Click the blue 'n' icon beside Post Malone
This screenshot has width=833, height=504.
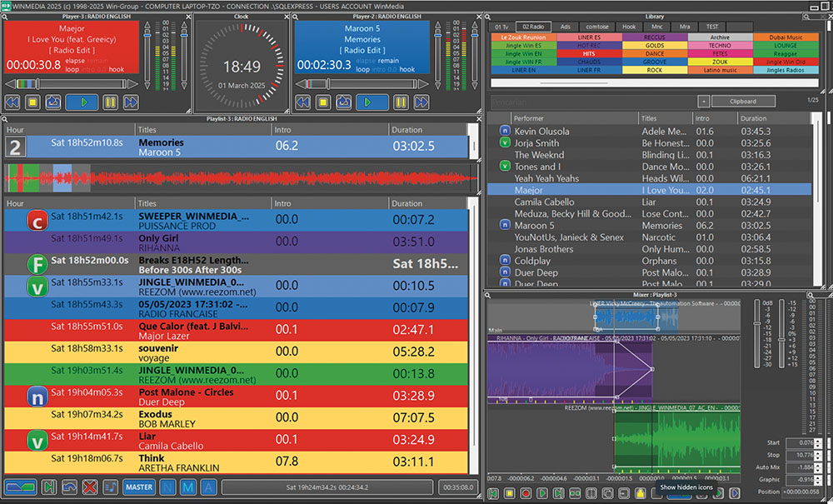pos(37,396)
